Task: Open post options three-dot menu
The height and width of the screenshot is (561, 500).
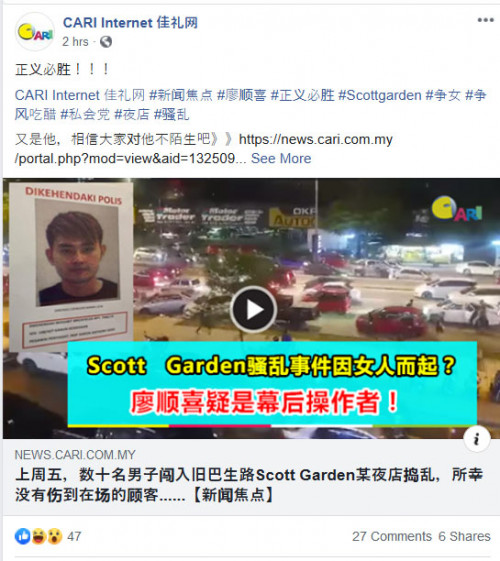Action: 485,20
